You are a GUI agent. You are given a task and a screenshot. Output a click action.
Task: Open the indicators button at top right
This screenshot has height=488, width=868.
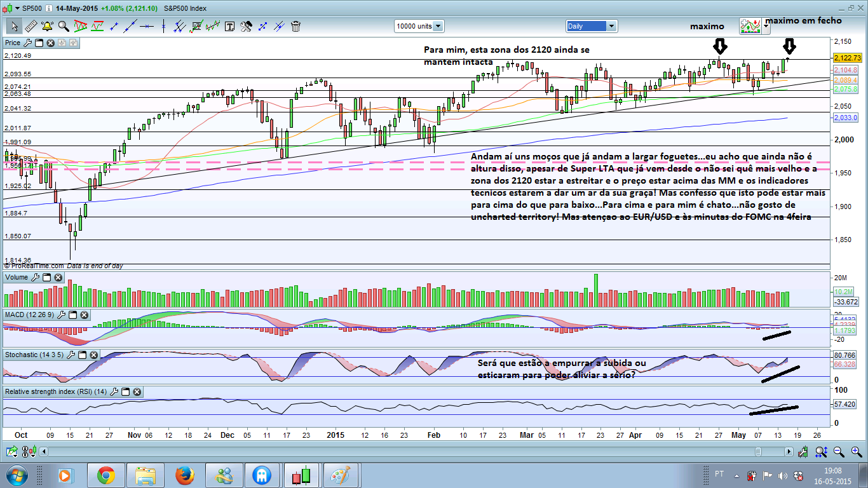coord(751,26)
